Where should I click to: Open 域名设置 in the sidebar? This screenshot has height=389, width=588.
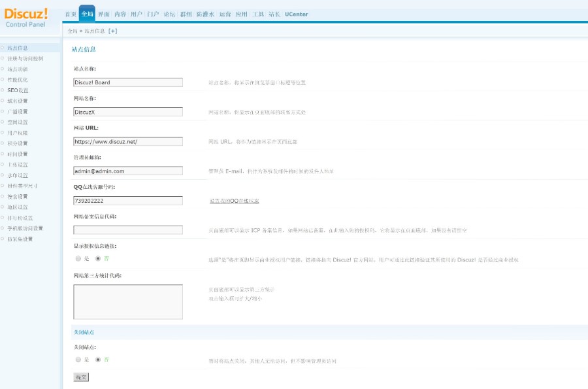(x=18, y=101)
